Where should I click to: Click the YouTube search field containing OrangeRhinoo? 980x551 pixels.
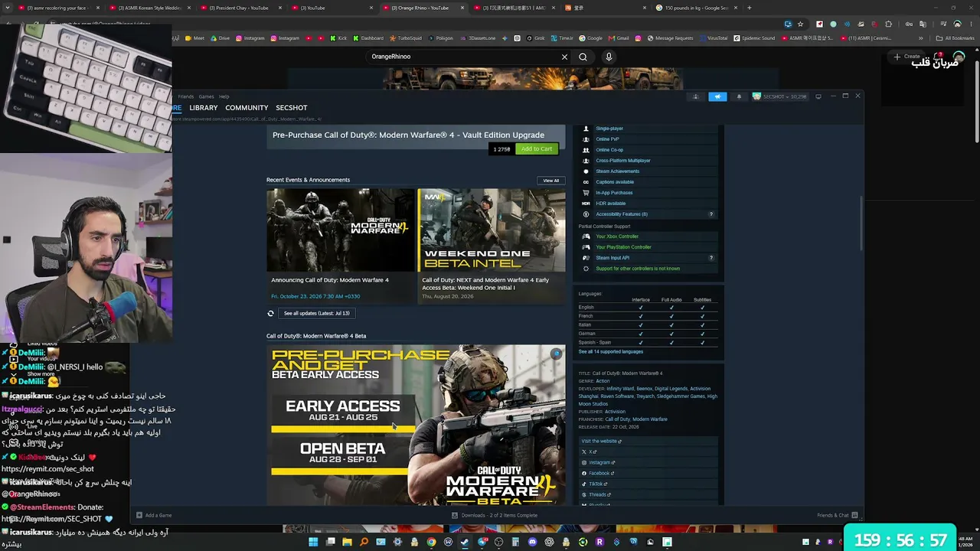pyautogui.click(x=463, y=57)
